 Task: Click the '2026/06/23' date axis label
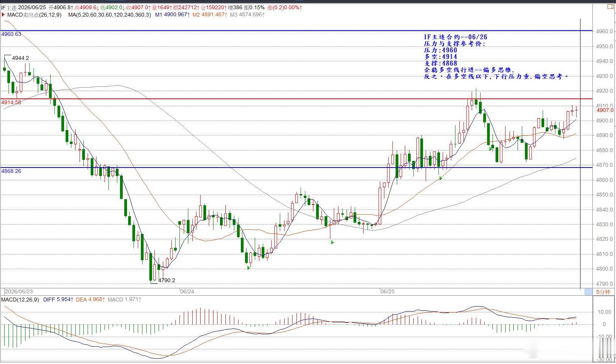pyautogui.click(x=19, y=291)
